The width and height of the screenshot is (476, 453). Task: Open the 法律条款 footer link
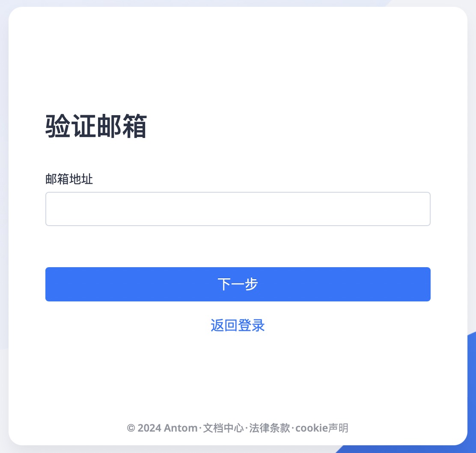click(x=270, y=428)
